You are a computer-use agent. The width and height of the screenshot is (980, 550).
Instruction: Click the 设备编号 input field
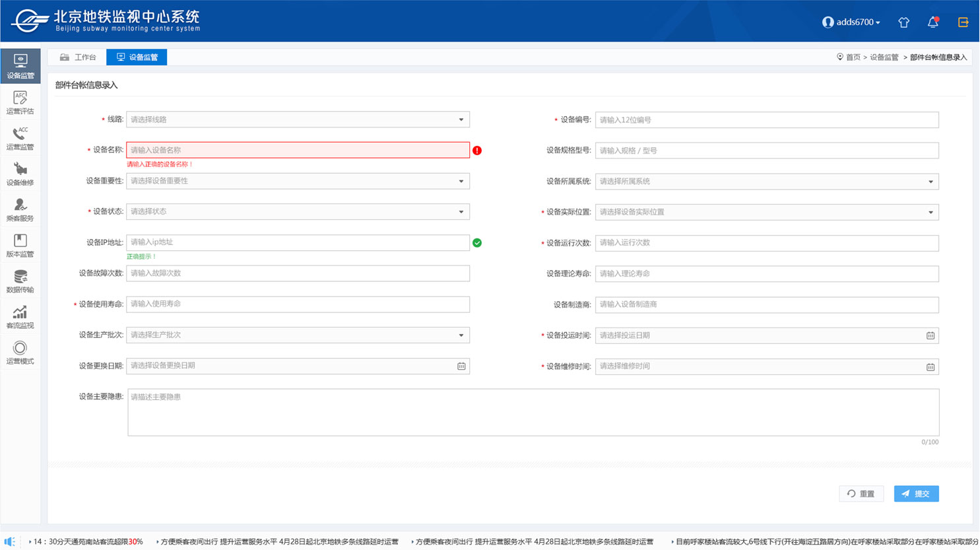[x=766, y=120]
